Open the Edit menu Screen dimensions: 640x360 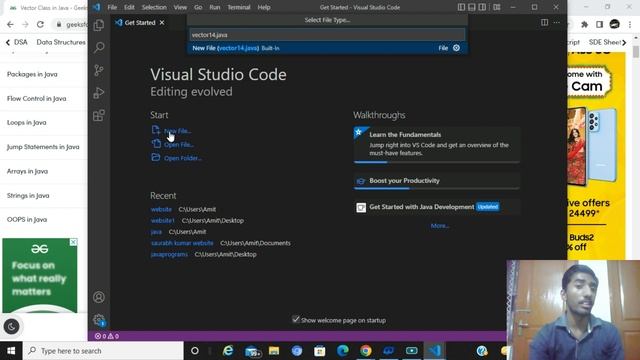[129, 7]
